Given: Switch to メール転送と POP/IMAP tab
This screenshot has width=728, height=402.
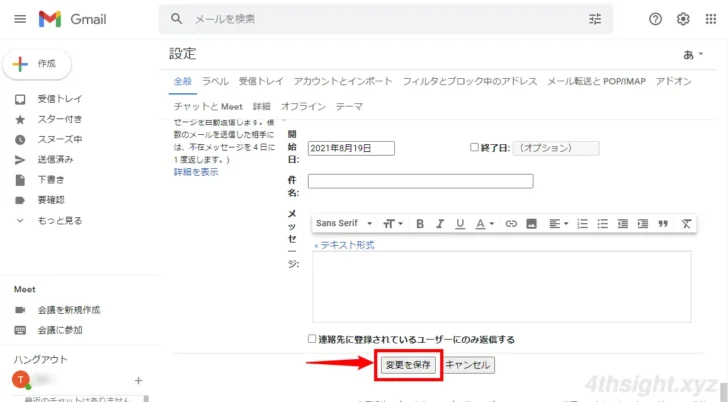Looking at the screenshot, I should [x=596, y=81].
